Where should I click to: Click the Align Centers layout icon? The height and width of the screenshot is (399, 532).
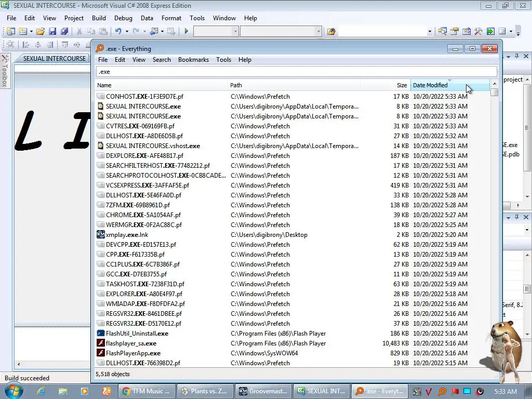coord(37,45)
